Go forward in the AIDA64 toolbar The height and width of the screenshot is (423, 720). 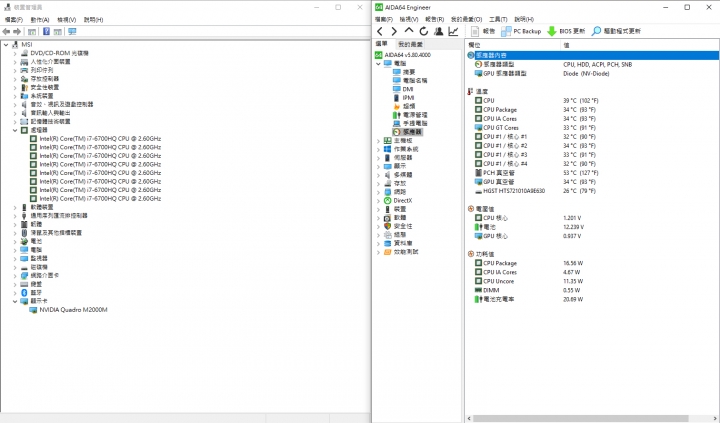point(394,31)
